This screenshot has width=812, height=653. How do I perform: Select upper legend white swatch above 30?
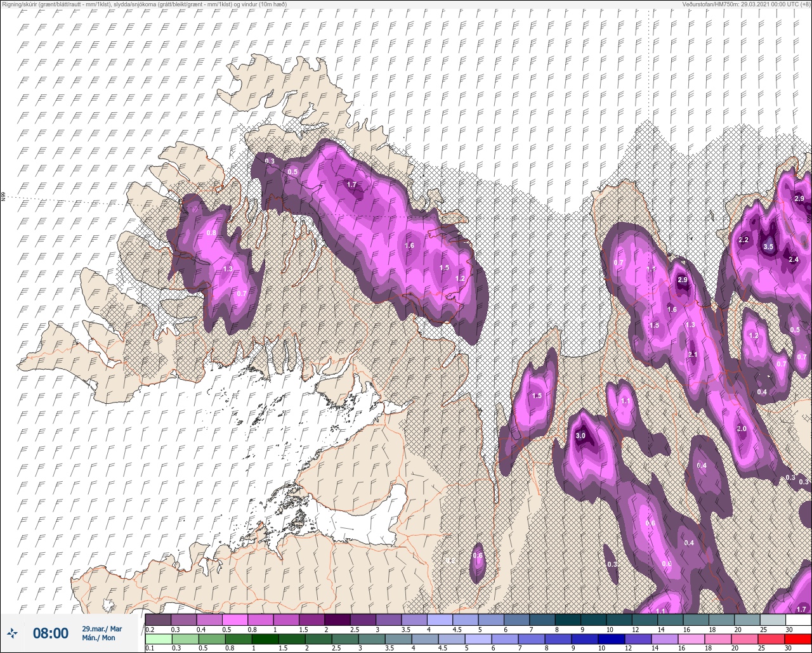pos(798,619)
